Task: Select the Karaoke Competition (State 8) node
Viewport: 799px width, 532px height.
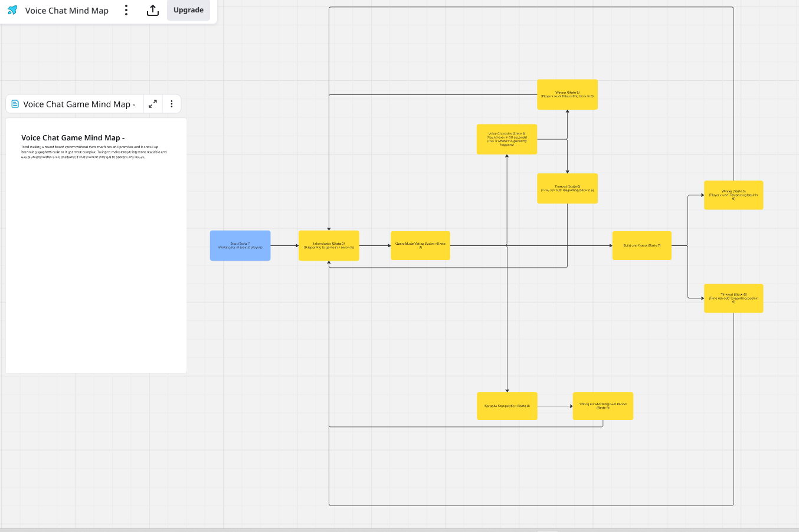Action: click(x=507, y=406)
